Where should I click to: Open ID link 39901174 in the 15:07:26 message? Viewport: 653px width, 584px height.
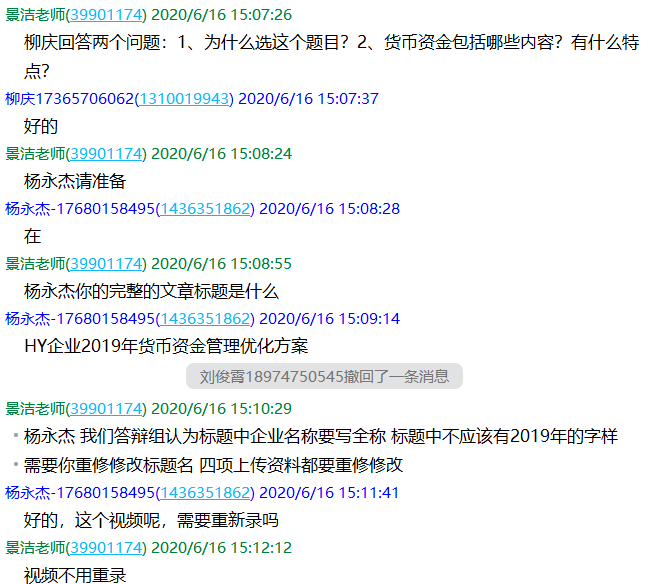[107, 15]
